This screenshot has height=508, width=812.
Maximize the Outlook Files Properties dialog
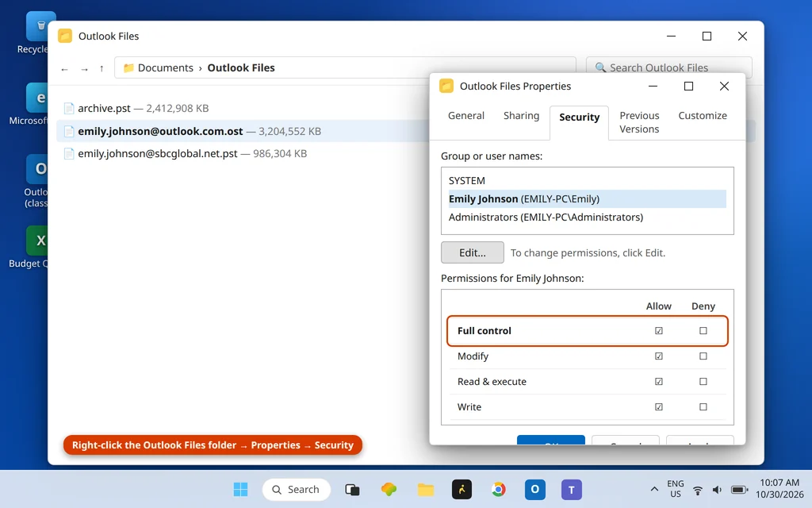point(688,86)
